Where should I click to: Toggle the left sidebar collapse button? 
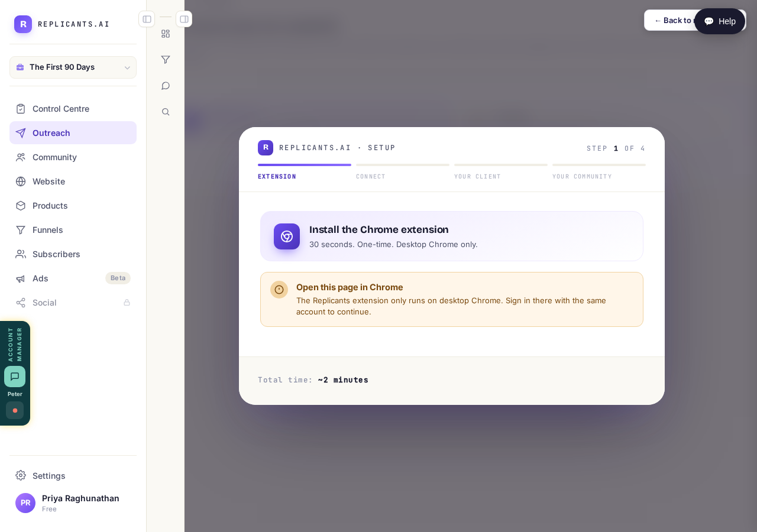[147, 19]
